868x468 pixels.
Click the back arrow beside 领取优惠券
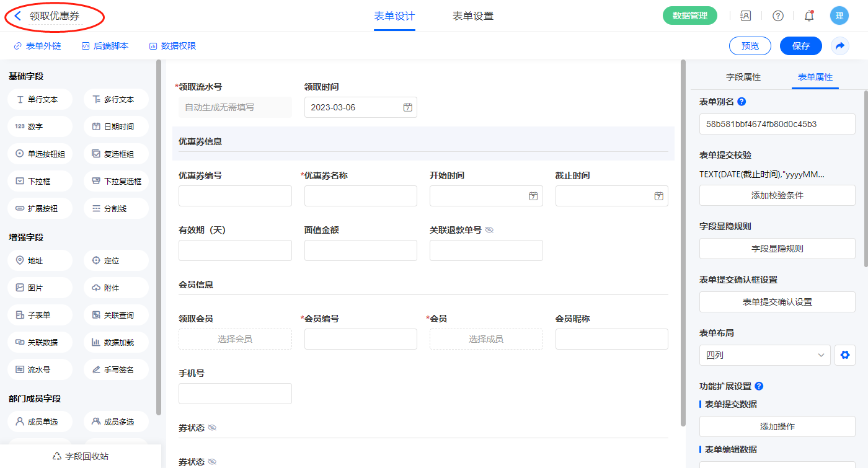17,16
